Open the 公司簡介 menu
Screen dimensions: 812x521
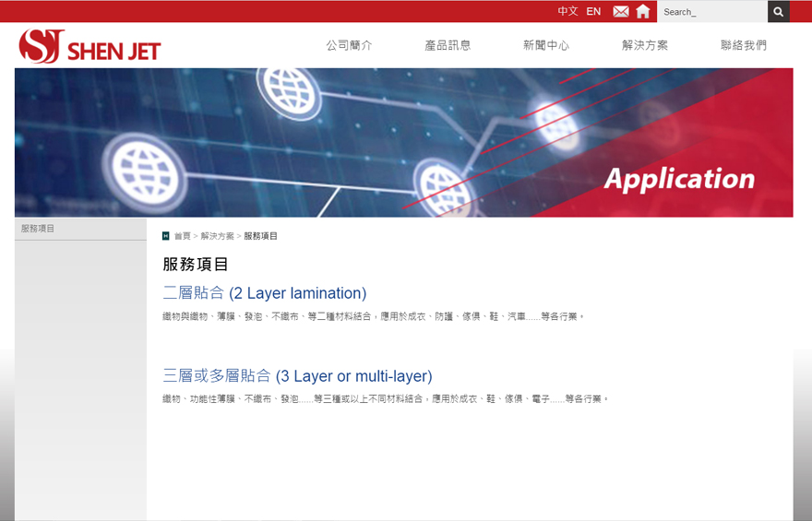349,45
